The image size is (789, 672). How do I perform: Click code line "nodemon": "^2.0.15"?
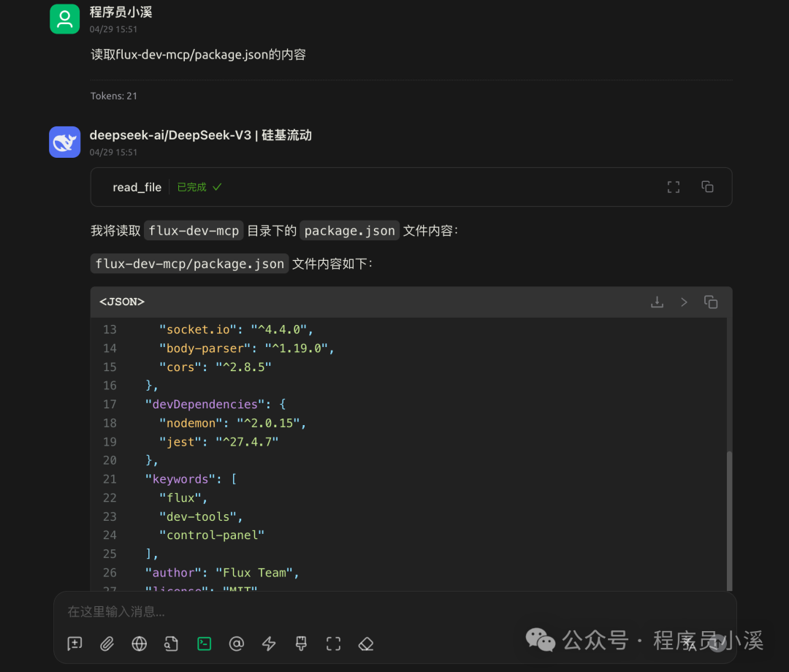(232, 423)
